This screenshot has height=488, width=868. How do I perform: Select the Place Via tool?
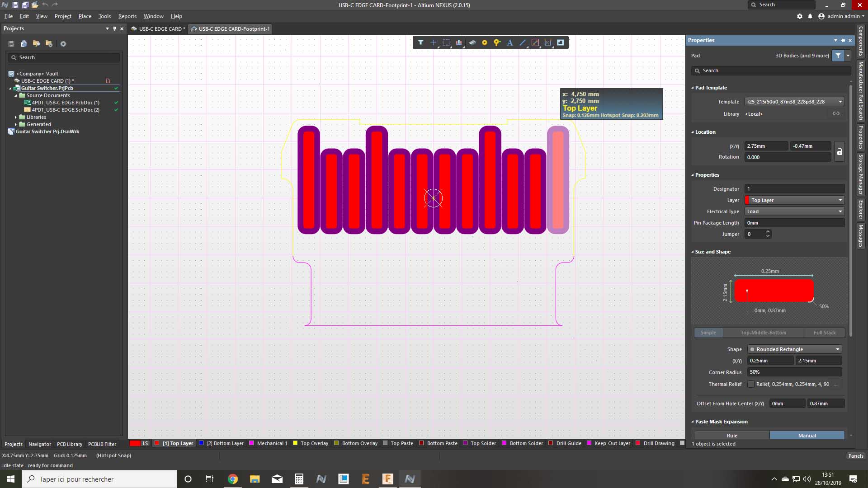point(497,42)
